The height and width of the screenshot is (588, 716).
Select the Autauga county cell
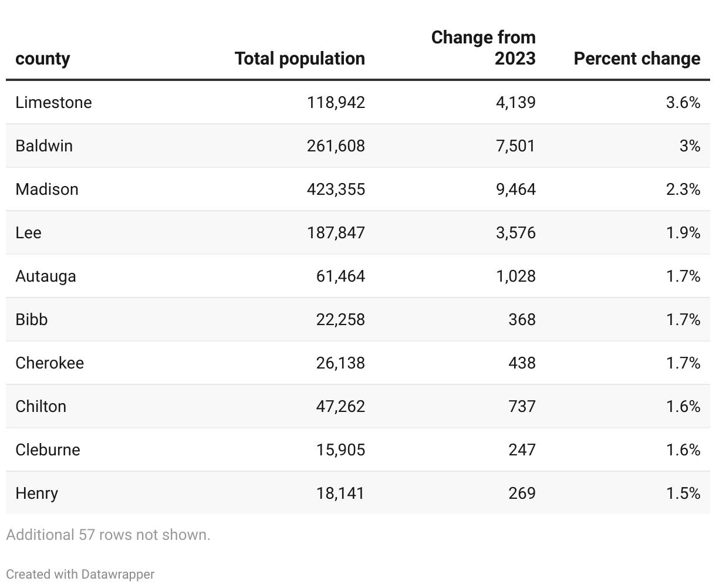46,276
